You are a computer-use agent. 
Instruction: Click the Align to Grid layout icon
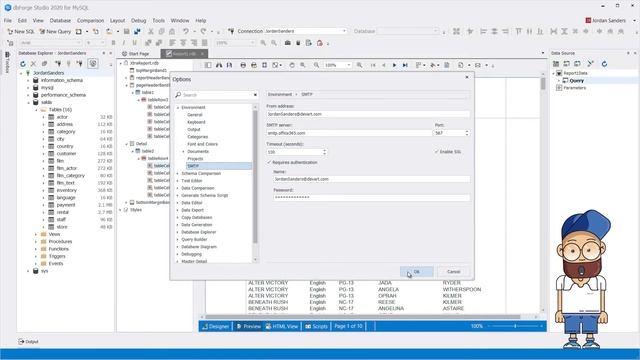[456, 31]
